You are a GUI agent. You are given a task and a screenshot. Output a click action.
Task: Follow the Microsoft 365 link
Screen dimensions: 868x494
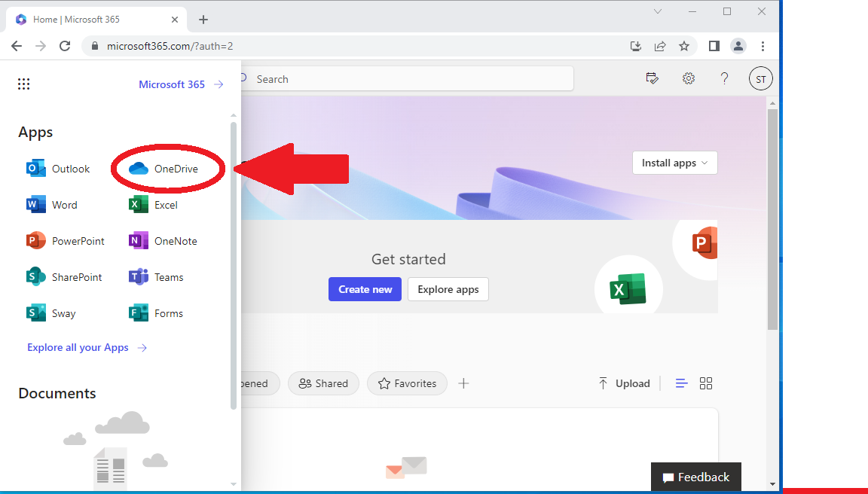181,84
